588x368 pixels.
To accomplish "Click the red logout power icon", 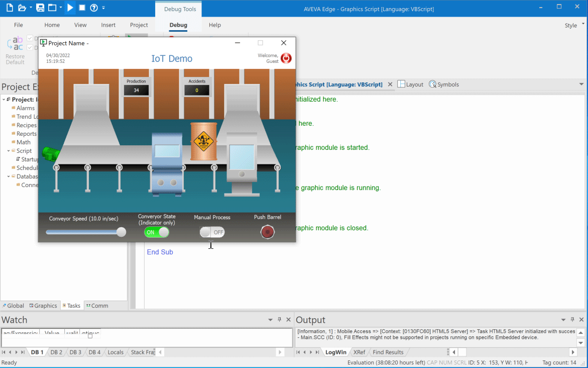I will [286, 58].
